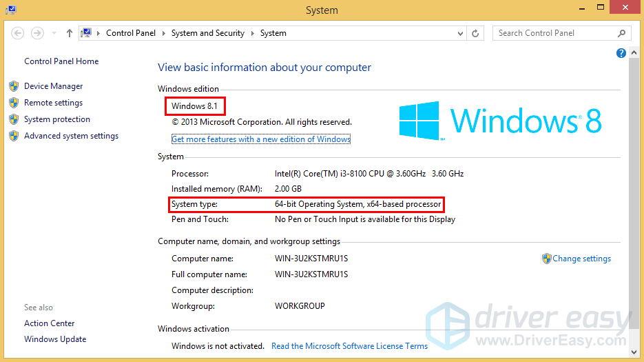
Task: Click the shield icon beside Remote settings
Action: point(14,103)
